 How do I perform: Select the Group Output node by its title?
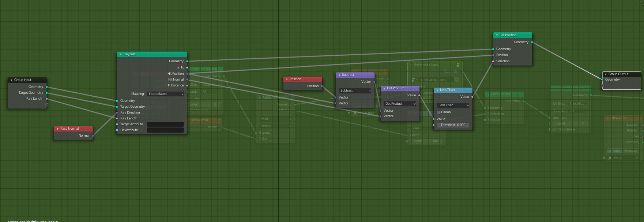pos(618,74)
